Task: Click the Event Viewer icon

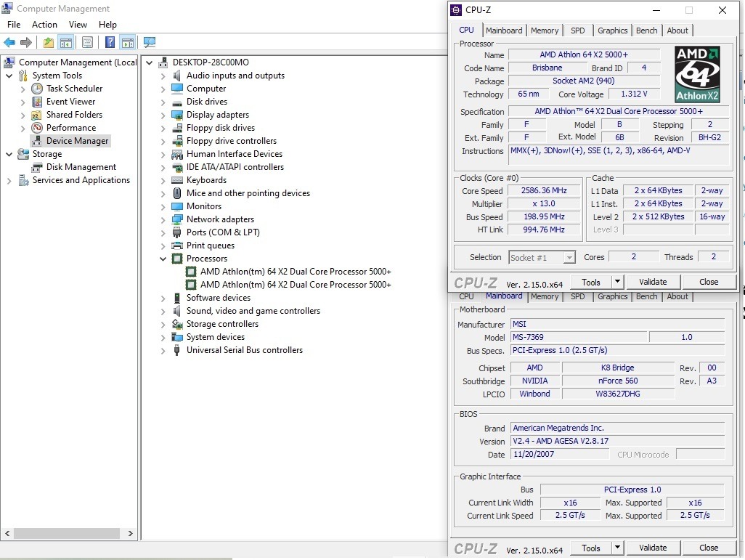Action: [37, 102]
